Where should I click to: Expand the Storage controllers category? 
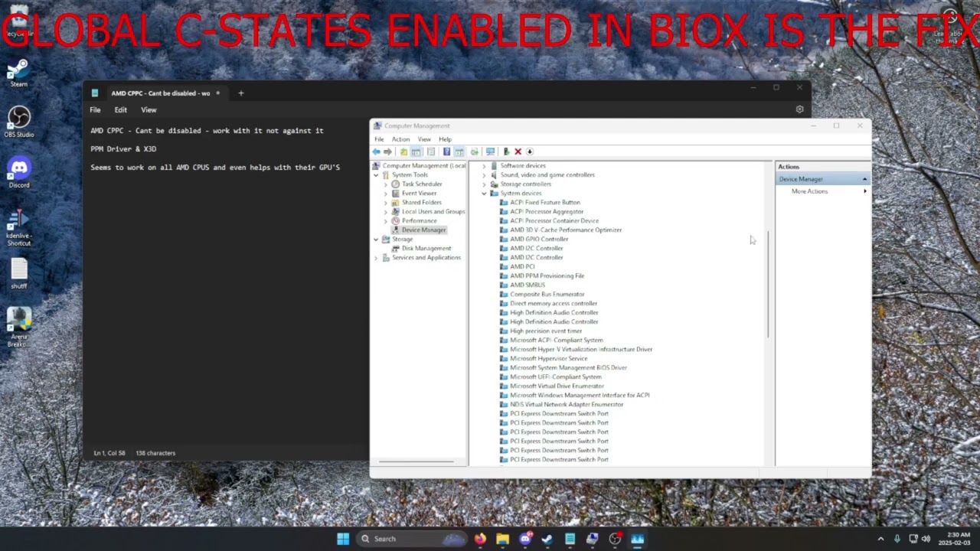click(484, 184)
